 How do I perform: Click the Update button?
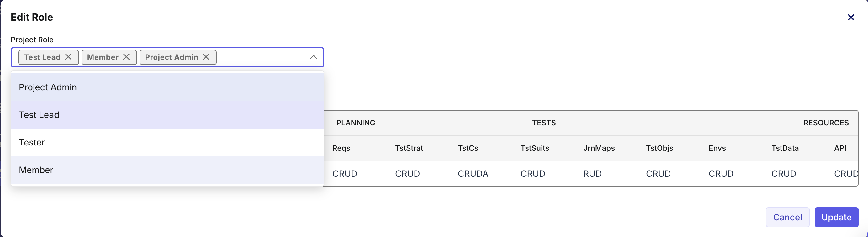836,217
